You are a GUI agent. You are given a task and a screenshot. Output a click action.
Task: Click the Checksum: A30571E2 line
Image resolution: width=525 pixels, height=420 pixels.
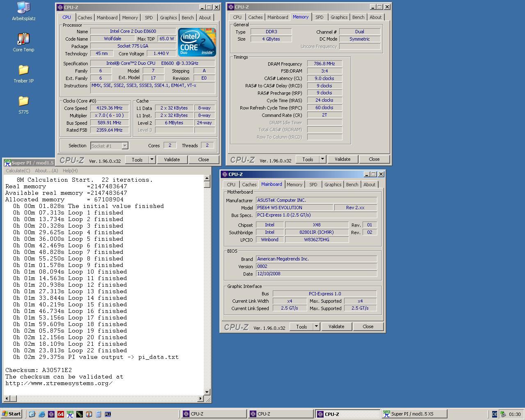coord(39,370)
